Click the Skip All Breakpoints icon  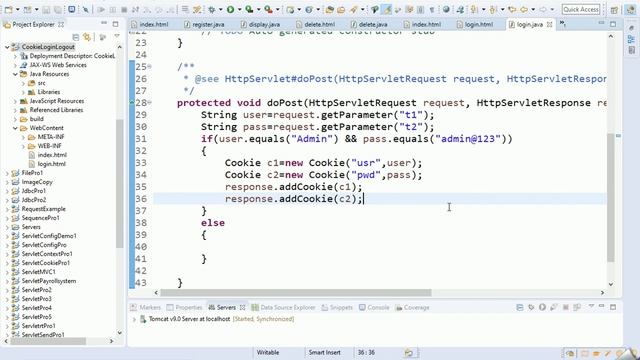(x=85, y=9)
